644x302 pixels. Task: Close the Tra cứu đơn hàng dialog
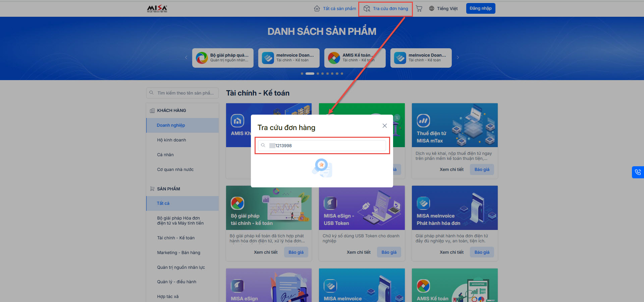pos(385,126)
